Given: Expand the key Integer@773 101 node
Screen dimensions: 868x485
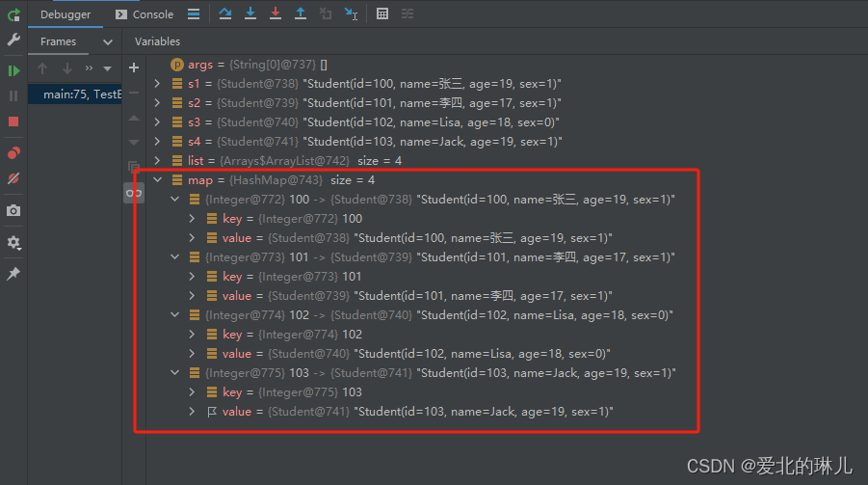Looking at the screenshot, I should [192, 276].
